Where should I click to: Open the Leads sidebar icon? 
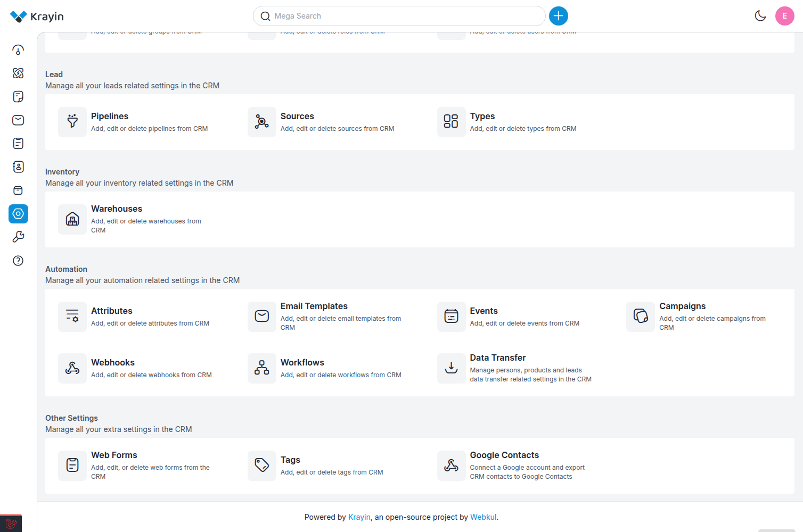[18, 73]
